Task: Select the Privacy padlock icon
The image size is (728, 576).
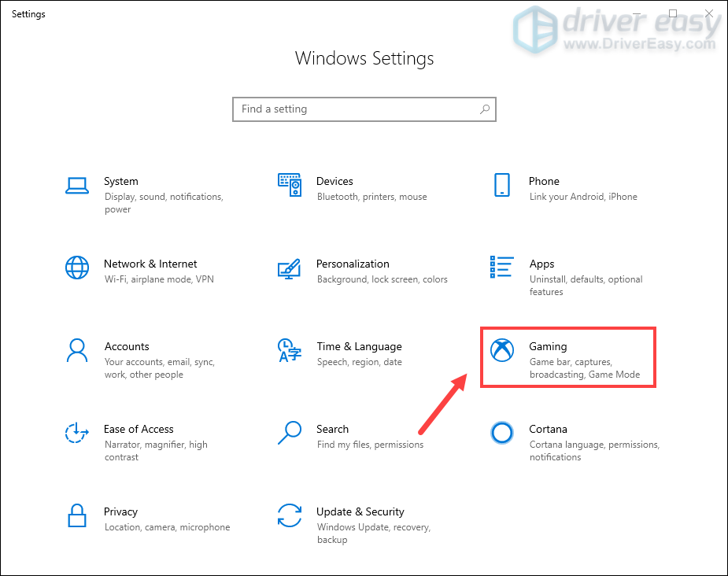Action: pos(76,515)
